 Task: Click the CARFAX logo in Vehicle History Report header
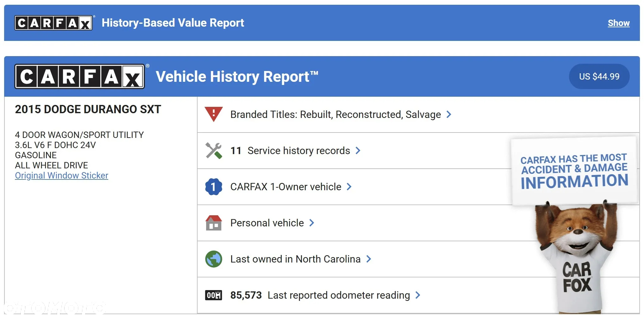(80, 76)
